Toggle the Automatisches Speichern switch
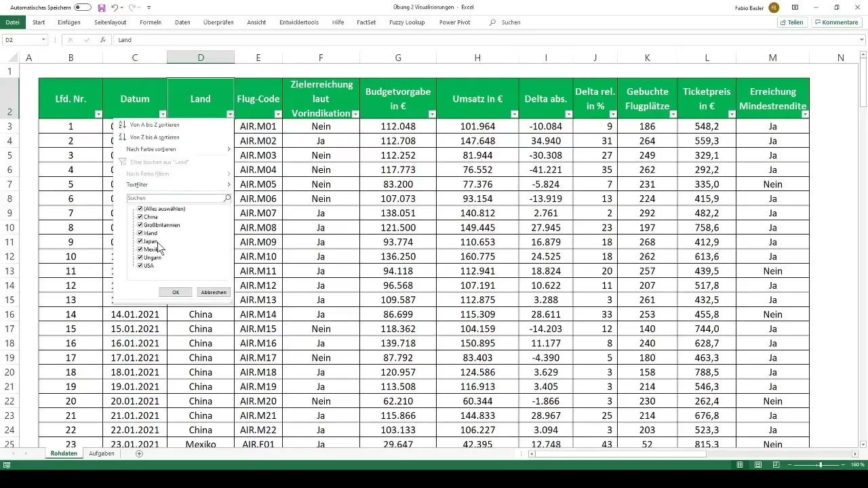868x488 pixels. (x=83, y=7)
